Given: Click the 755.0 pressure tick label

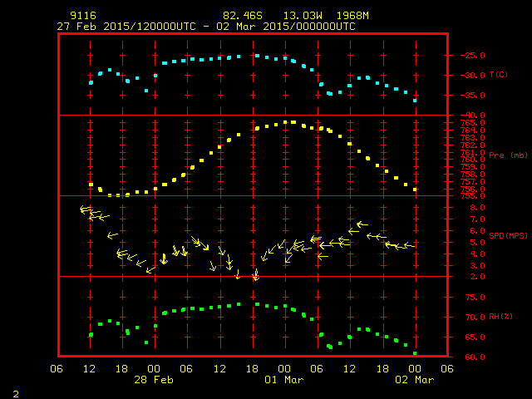Looking at the screenshot, I should (473, 196).
